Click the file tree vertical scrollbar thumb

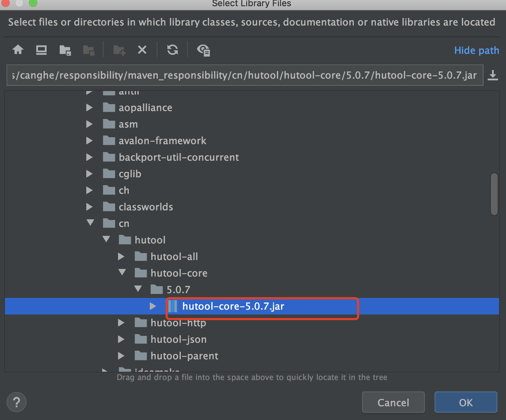point(494,194)
